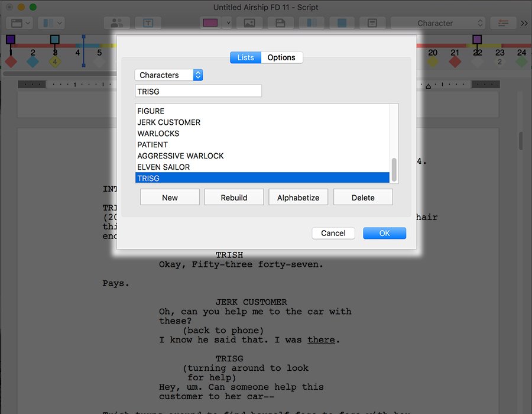This screenshot has width=532, height=414.
Task: Click the purple marker above scene 22
Action: coord(477,40)
